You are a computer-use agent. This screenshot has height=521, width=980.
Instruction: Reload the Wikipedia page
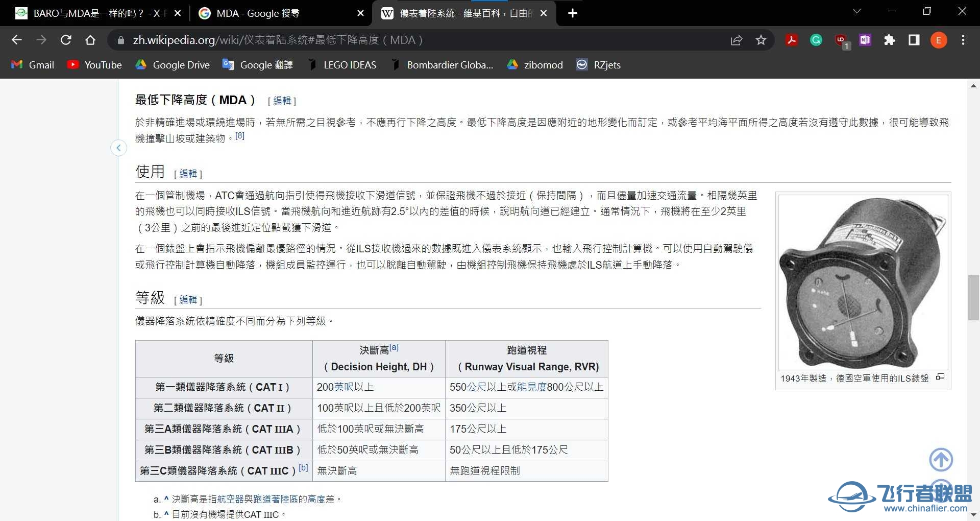(66, 40)
